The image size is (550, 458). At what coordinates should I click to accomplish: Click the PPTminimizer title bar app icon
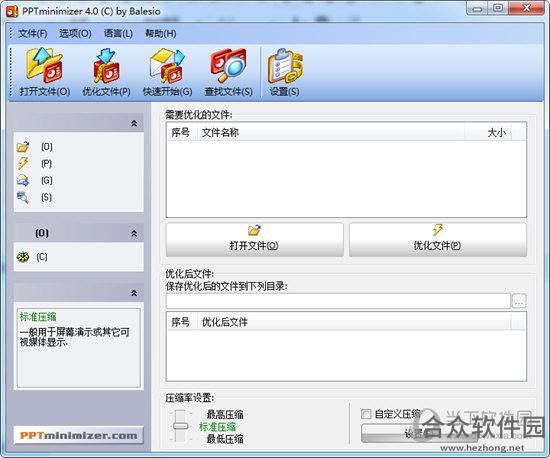coord(12,11)
